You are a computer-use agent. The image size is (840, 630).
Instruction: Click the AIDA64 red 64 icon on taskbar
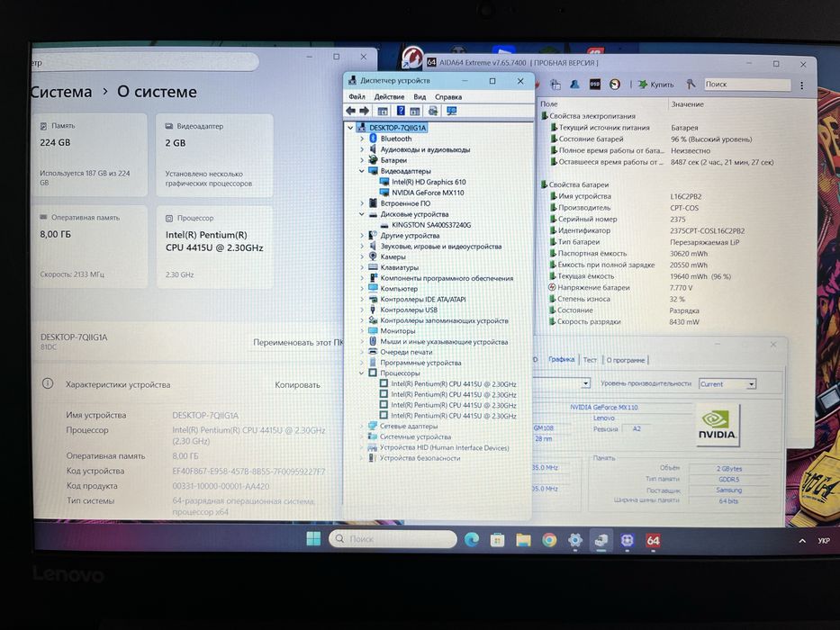[x=653, y=541]
